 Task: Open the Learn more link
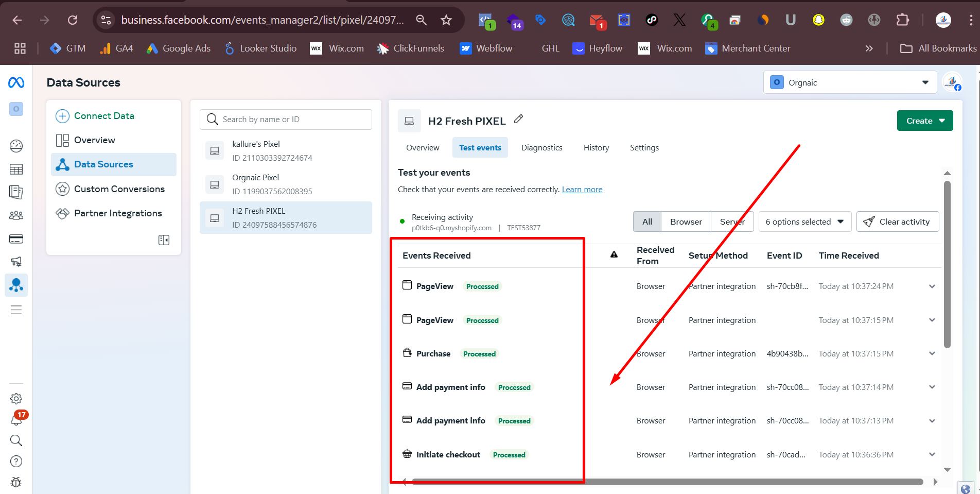tap(582, 190)
